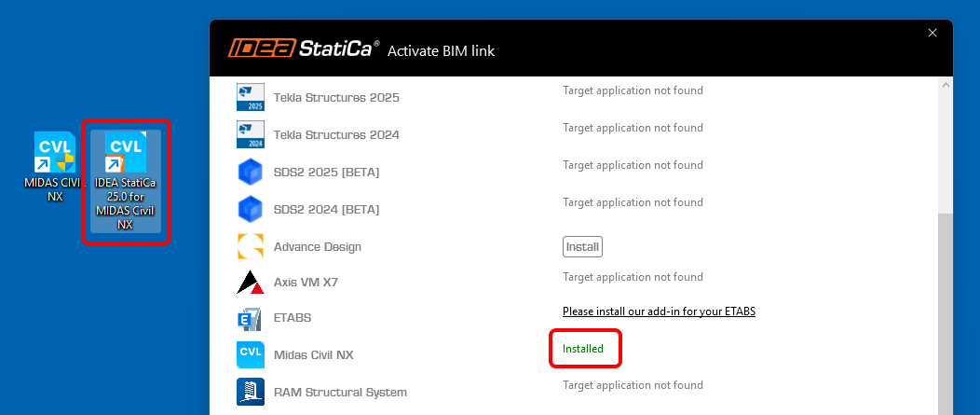Select the Midas Civil NX label
Screen dimensions: 980x415
click(314, 355)
